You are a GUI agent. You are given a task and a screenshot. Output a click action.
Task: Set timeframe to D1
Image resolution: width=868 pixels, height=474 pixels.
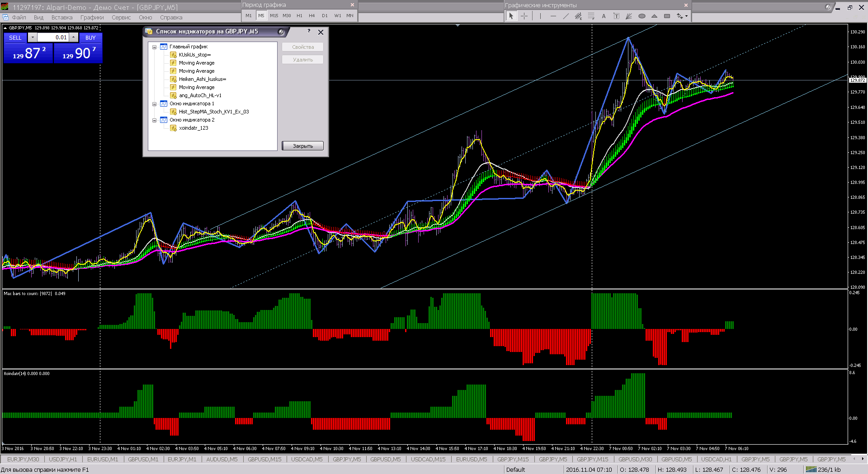tap(325, 15)
